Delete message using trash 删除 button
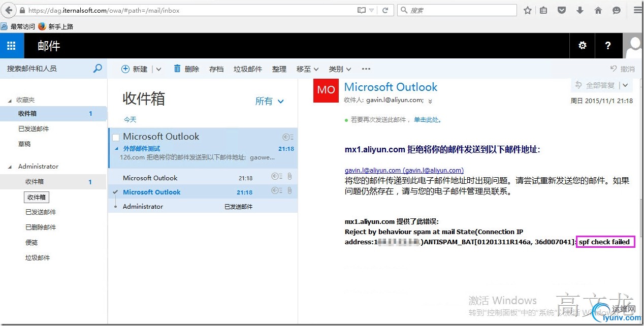The height and width of the screenshot is (326, 644). 186,69
